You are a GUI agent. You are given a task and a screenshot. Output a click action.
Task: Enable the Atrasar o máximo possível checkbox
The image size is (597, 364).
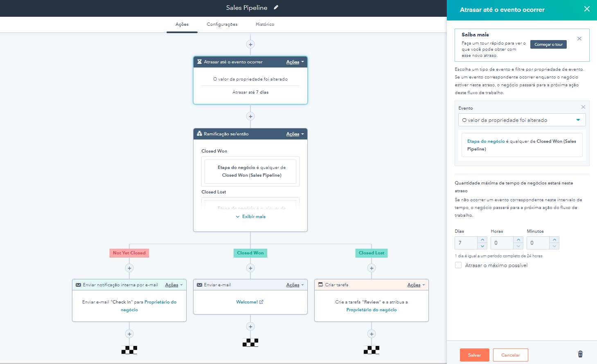click(458, 265)
